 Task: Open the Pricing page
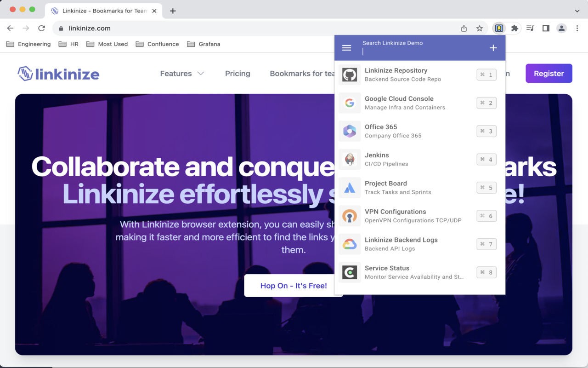(237, 74)
